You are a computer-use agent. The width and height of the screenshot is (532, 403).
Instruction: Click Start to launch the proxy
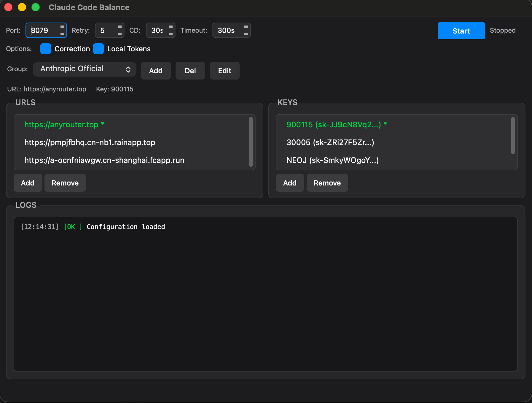point(461,31)
